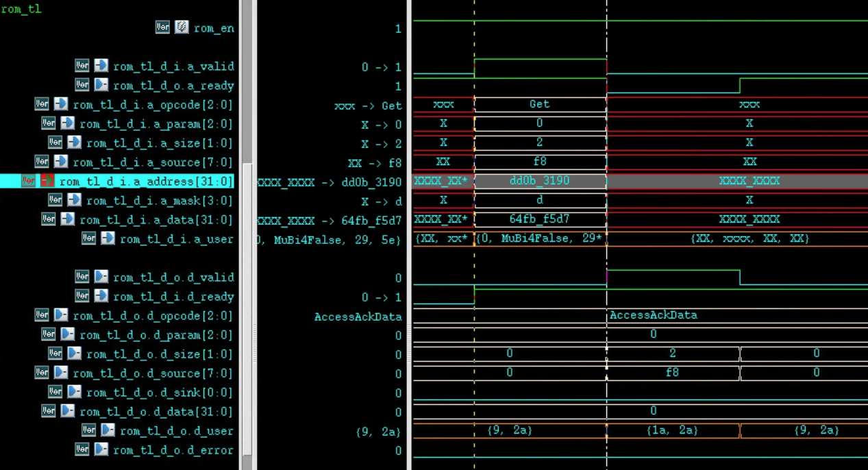Click the hatched net icon next to rom_en

[x=180, y=27]
